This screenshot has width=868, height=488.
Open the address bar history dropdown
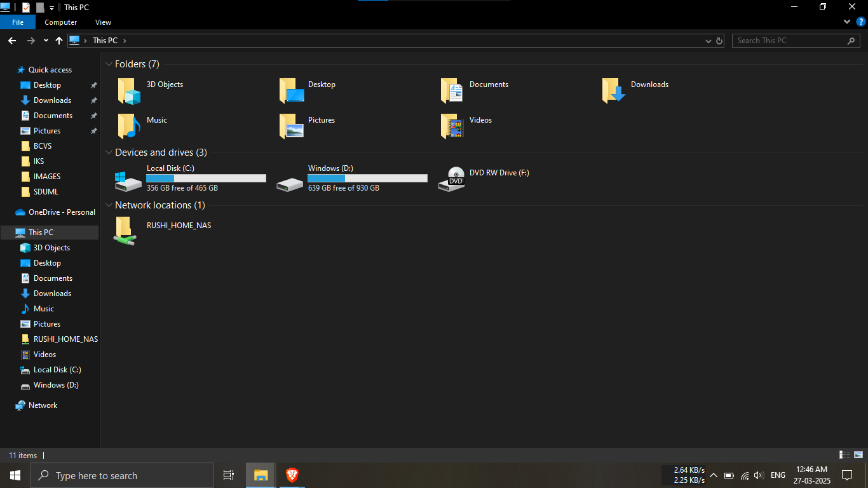click(x=709, y=41)
